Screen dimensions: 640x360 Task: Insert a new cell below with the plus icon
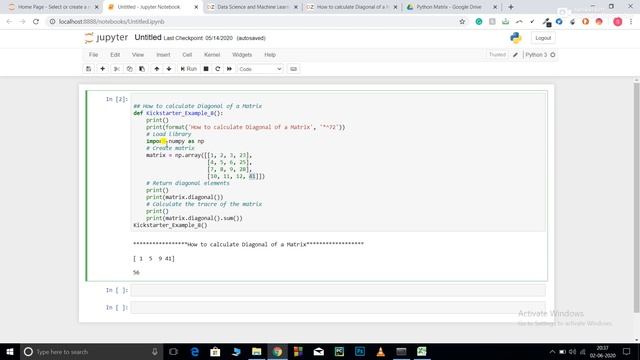(x=102, y=69)
